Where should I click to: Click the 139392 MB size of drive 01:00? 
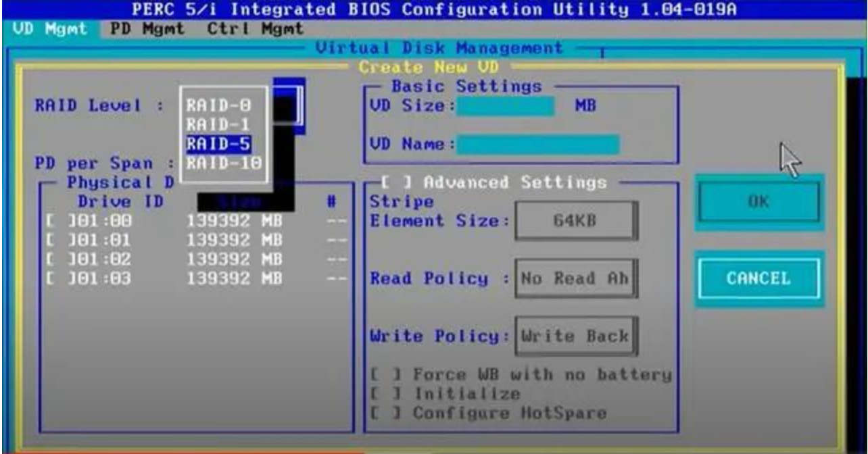(x=235, y=221)
